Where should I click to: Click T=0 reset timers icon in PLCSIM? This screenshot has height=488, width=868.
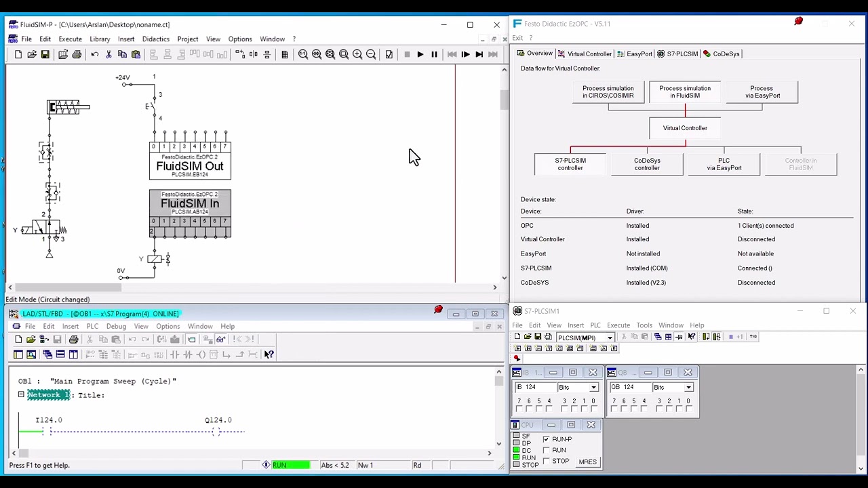pos(753,337)
